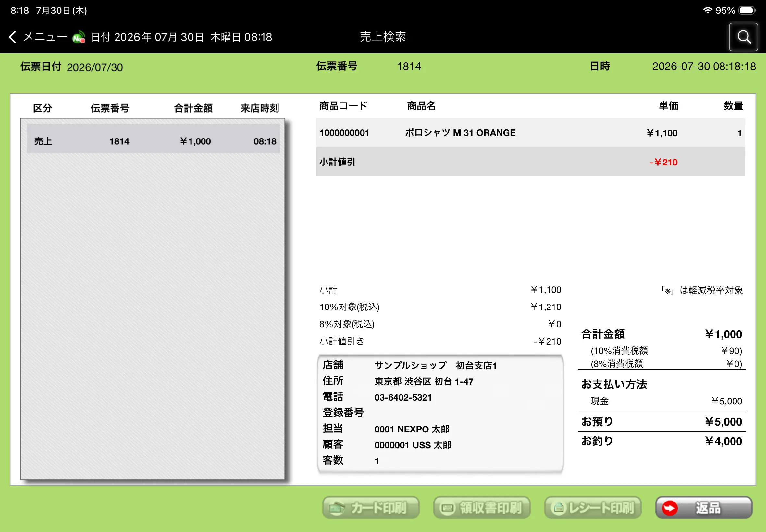Check the Wi-Fi status icon
This screenshot has width=766, height=532.
707,10
